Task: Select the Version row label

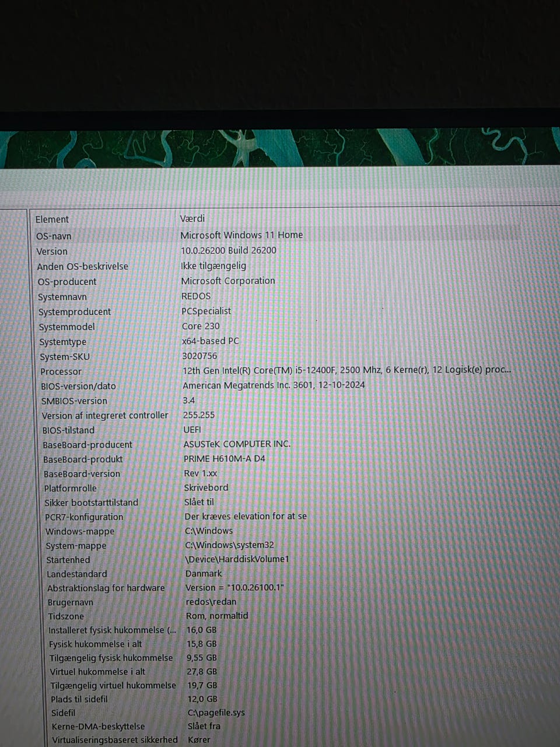Action: coord(52,252)
